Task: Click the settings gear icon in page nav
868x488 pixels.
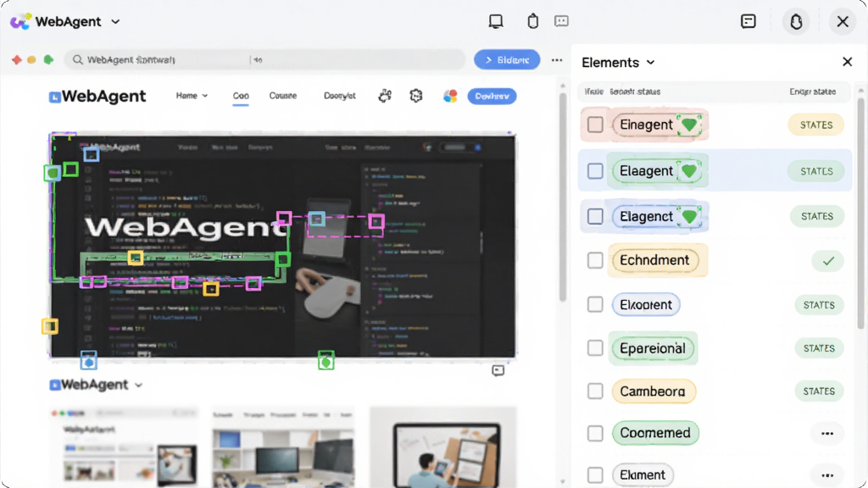Action: coord(415,96)
